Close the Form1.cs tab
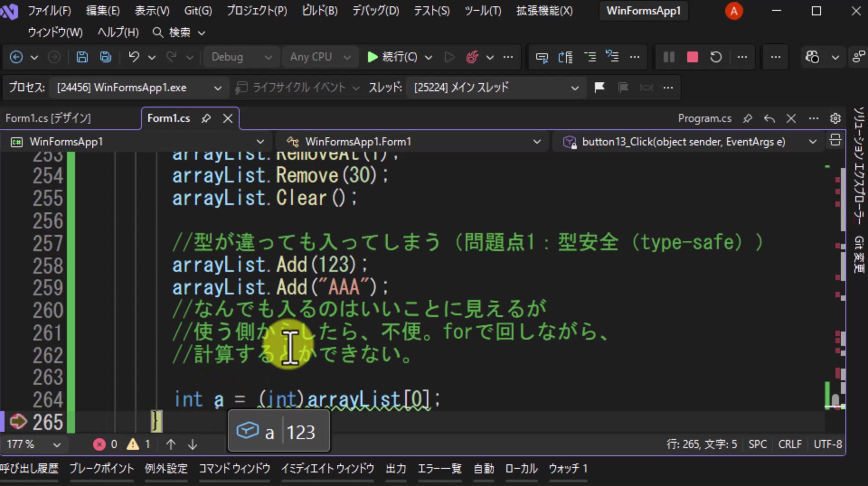The height and width of the screenshot is (486, 868). tap(228, 119)
